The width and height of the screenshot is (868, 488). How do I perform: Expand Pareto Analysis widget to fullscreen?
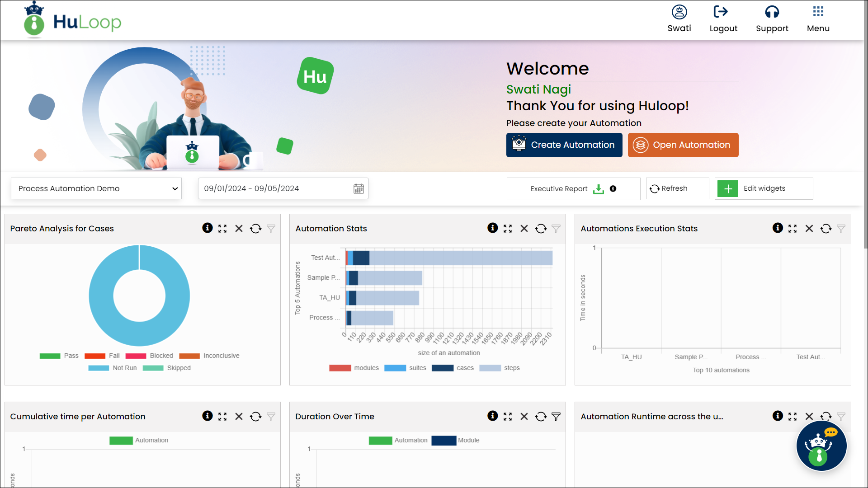click(222, 229)
